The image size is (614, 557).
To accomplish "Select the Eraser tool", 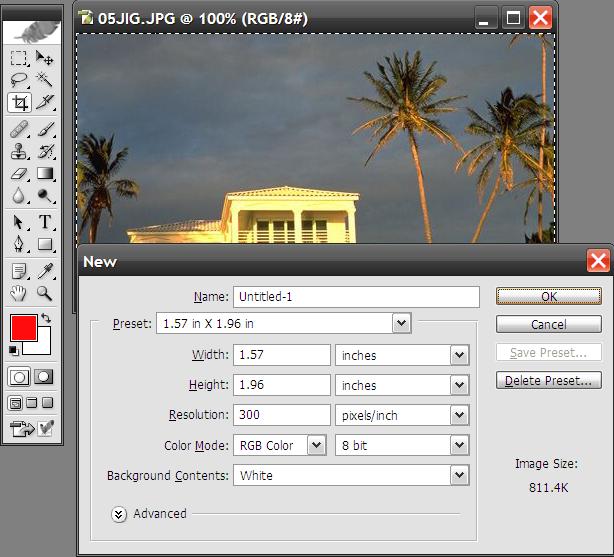I will [18, 173].
